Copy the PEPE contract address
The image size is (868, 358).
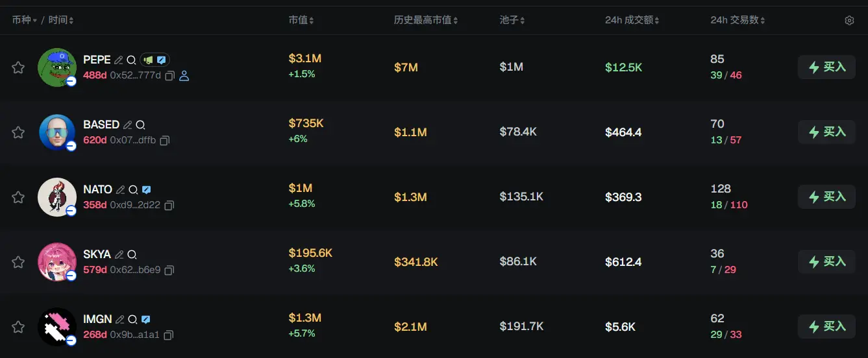pyautogui.click(x=169, y=76)
